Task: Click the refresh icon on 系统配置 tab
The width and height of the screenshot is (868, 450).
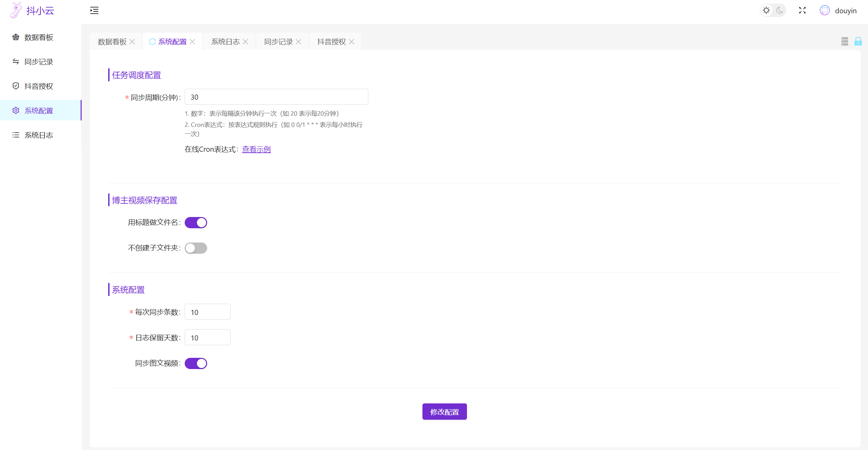Action: pyautogui.click(x=152, y=42)
